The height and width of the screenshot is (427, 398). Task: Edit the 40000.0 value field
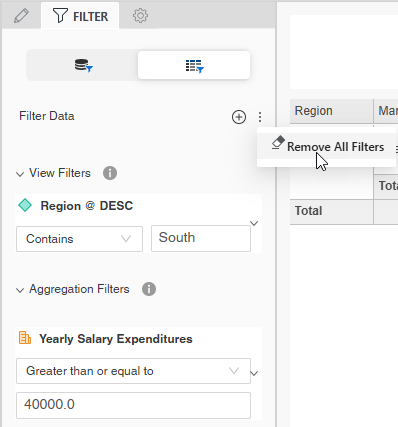pyautogui.click(x=133, y=405)
